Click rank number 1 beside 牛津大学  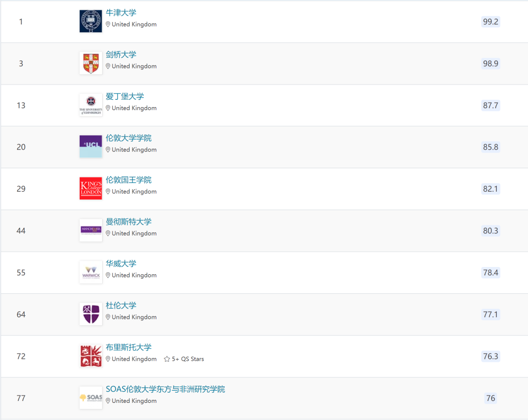pyautogui.click(x=21, y=22)
